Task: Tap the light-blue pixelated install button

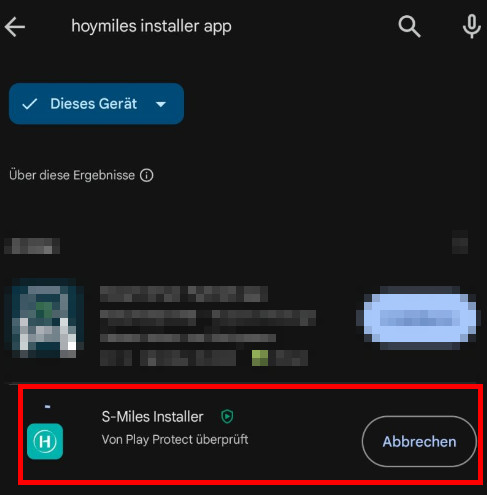Action: tap(419, 318)
